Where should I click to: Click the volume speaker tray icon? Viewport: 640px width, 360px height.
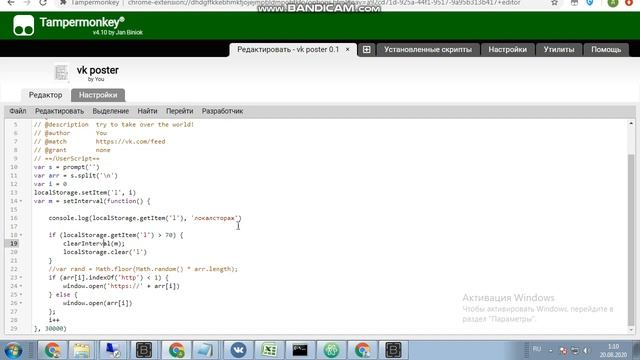coord(586,351)
